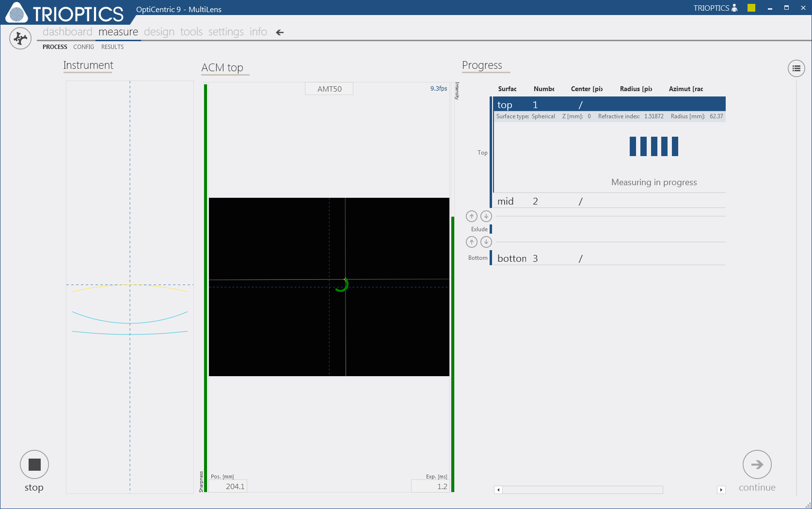
Task: Maximize the OptiCentric window
Action: 786,8
